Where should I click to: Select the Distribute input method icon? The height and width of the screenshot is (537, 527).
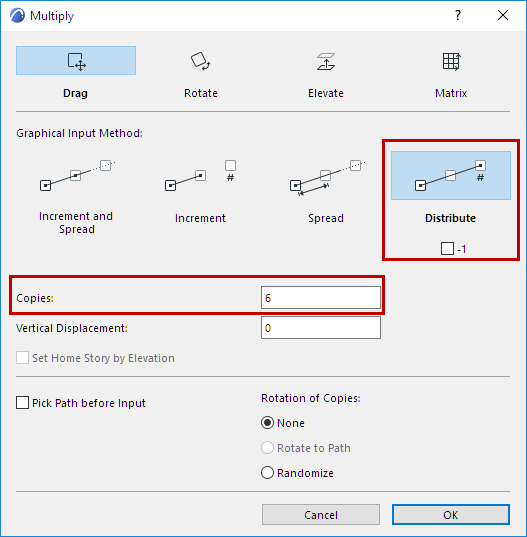click(x=451, y=175)
